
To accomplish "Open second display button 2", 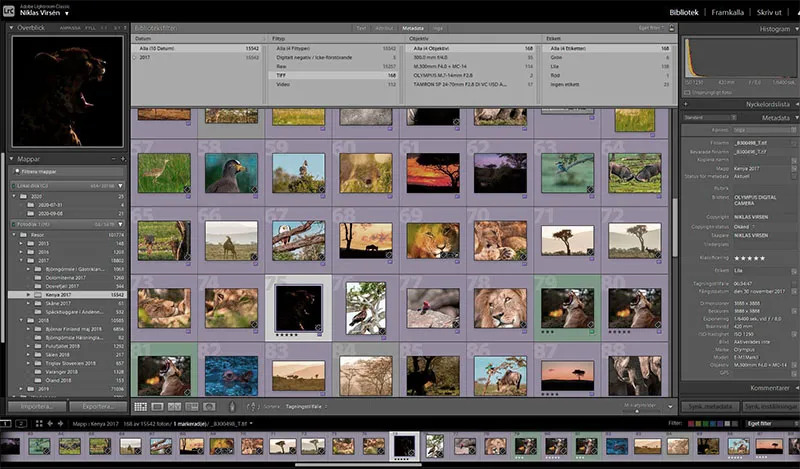I will 21,424.
